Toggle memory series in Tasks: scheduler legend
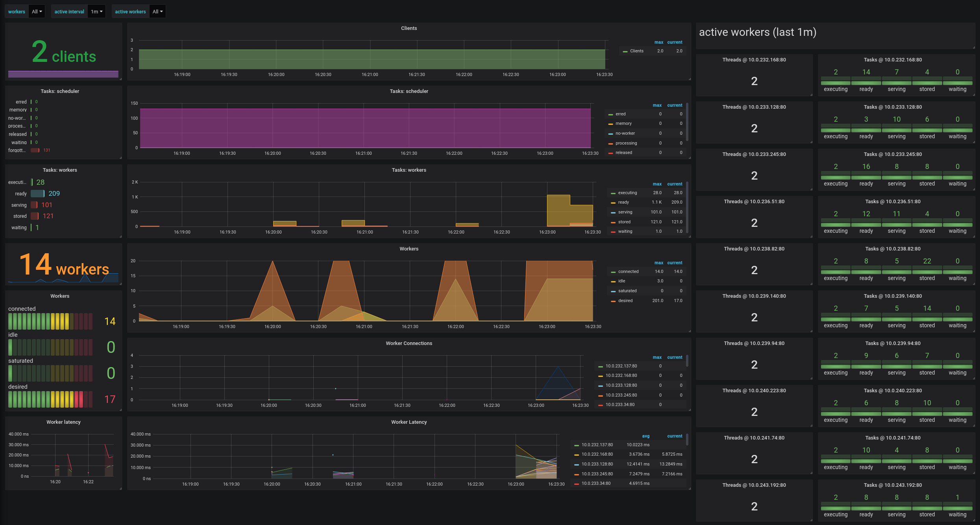 click(623, 124)
